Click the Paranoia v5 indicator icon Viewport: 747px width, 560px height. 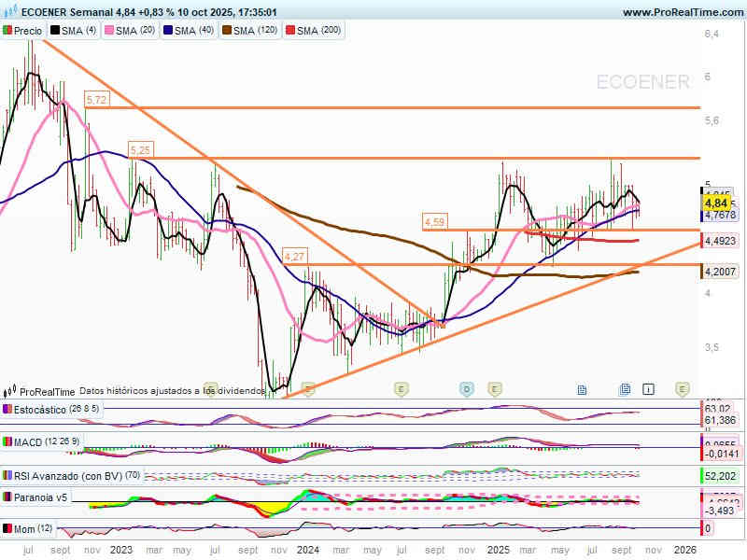click(x=7, y=497)
